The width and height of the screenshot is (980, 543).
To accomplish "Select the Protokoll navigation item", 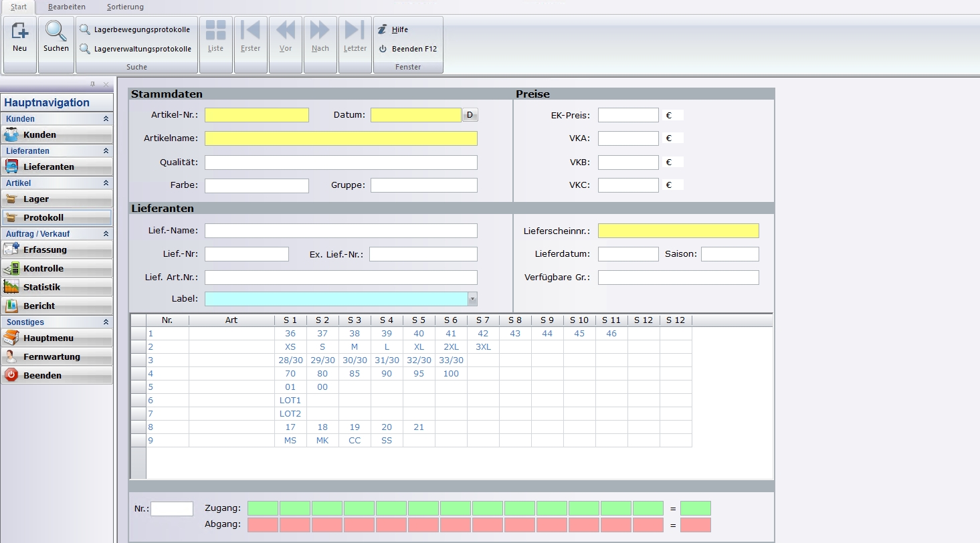I will tap(57, 217).
